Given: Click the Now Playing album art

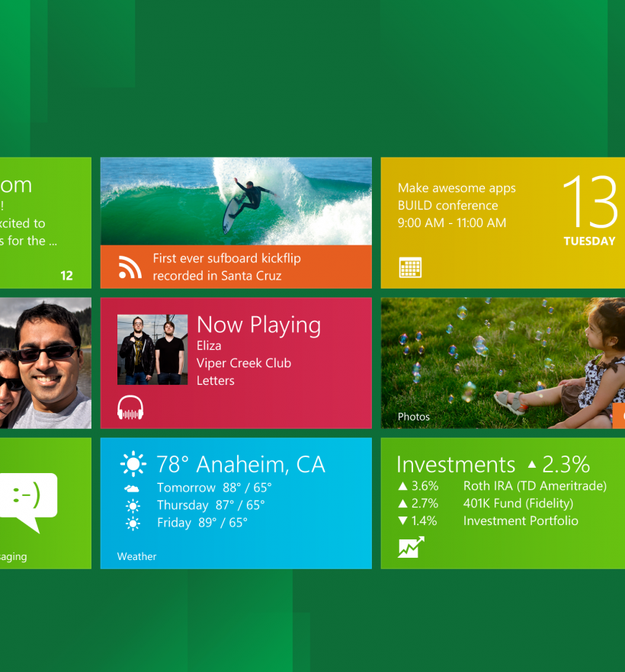Looking at the screenshot, I should pyautogui.click(x=152, y=350).
